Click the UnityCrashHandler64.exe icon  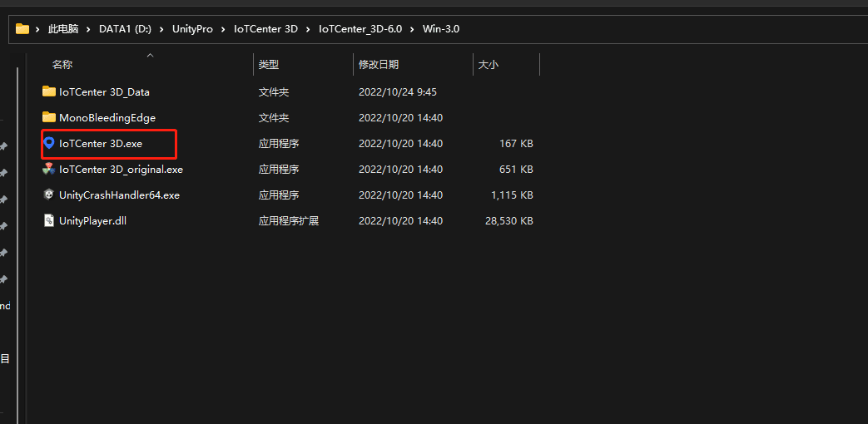tap(49, 195)
